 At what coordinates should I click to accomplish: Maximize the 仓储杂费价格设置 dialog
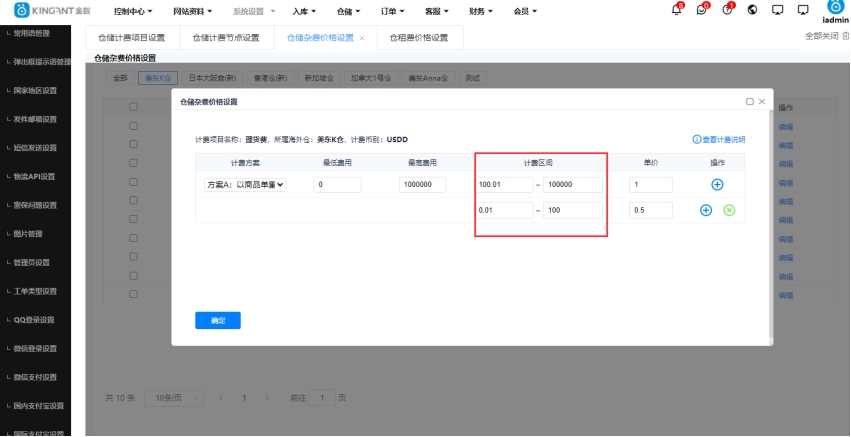coord(750,102)
